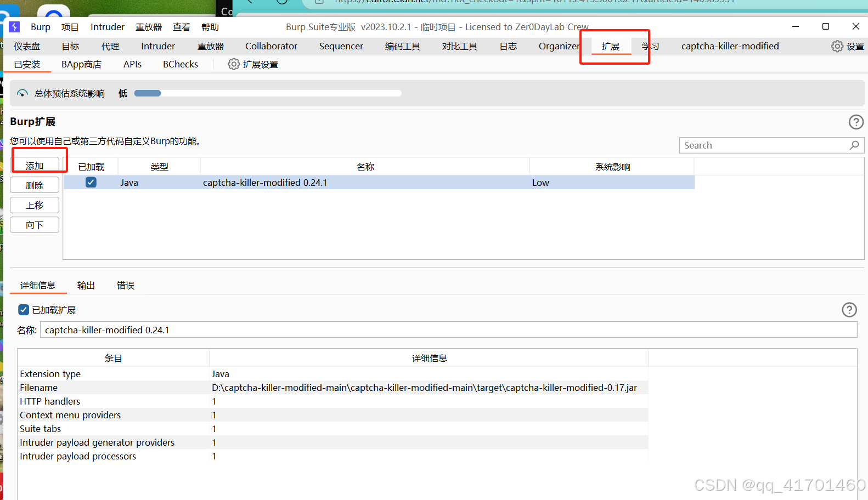Open the 详细信息 tab

tap(38, 285)
